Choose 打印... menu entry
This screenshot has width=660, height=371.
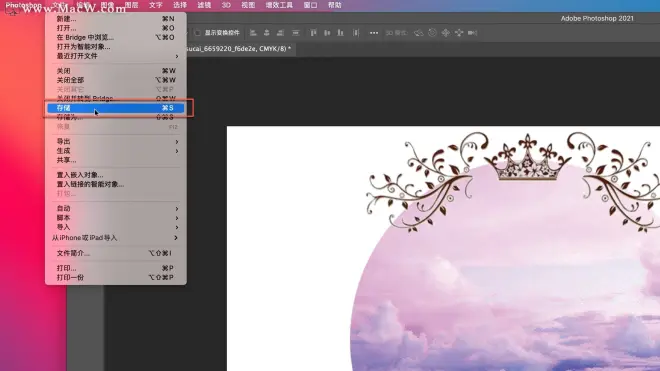(116, 268)
